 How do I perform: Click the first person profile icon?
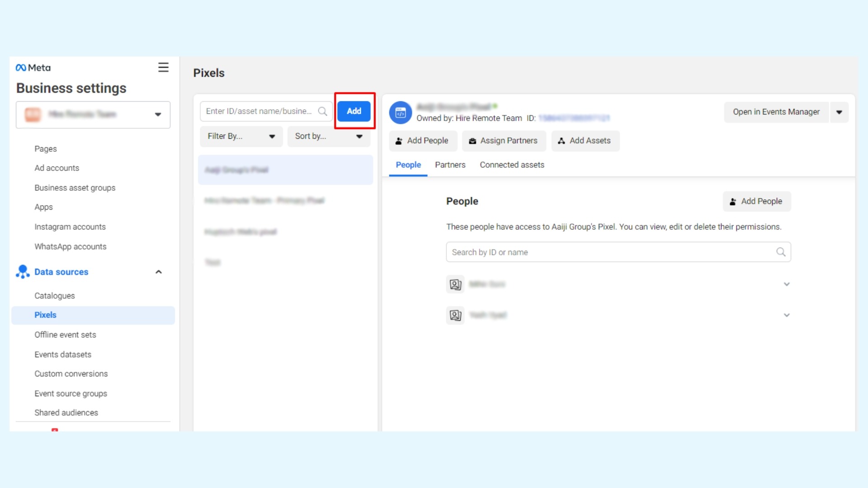tap(455, 284)
